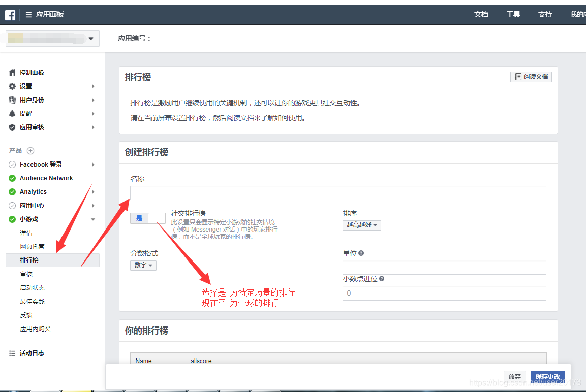
Task: Select 应用内购买 under 小游戏
Action: pyautogui.click(x=35, y=329)
